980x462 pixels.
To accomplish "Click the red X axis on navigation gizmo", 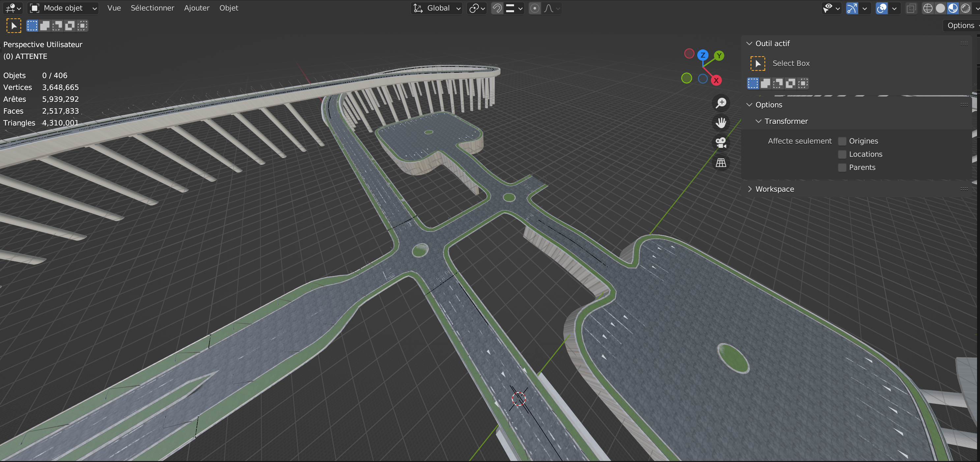I will (716, 80).
